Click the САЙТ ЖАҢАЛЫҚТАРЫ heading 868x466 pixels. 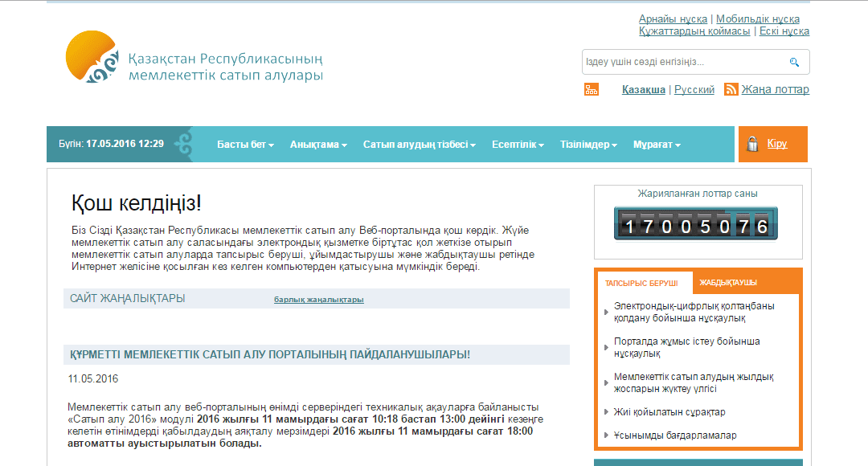click(127, 299)
